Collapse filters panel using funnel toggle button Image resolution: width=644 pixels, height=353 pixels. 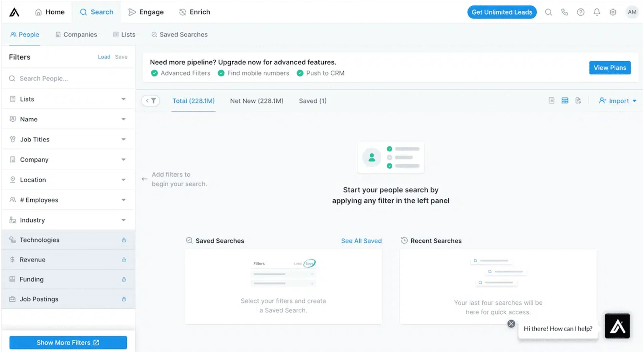tap(151, 101)
